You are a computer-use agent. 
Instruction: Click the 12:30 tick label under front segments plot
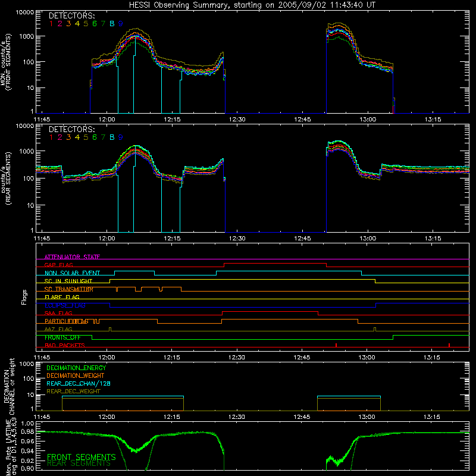point(237,120)
